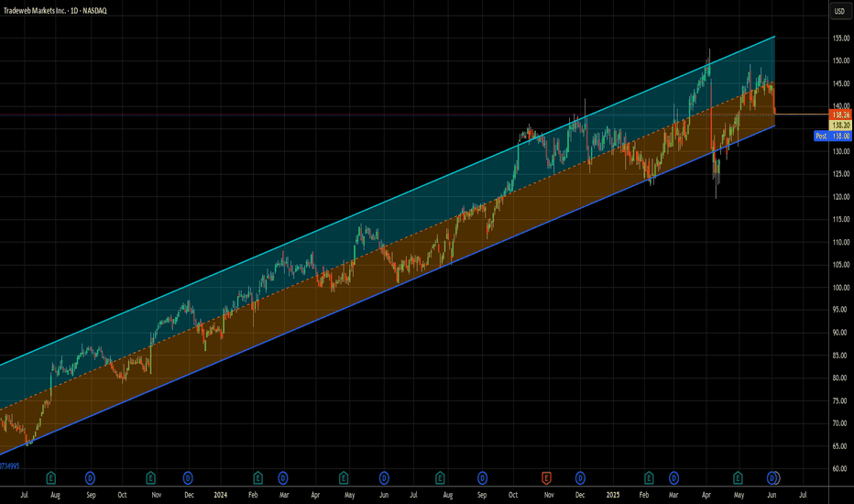Screen dimensions: 854x504
Task: Open the earnings marker near Aug 2023
Action: coord(50,478)
